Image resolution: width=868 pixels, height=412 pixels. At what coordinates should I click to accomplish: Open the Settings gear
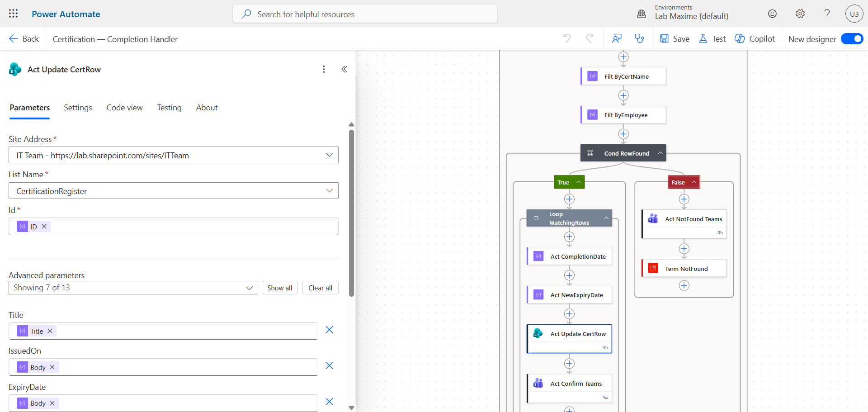click(800, 14)
